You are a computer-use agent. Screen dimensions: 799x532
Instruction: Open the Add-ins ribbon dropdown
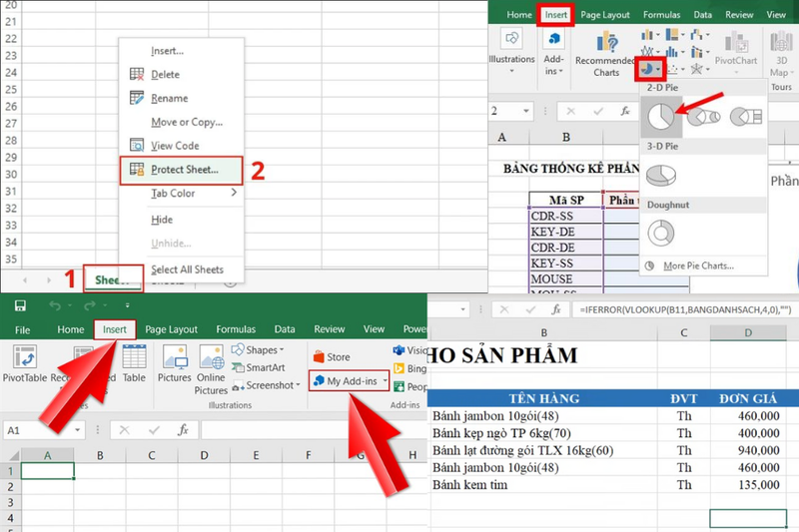[x=553, y=51]
